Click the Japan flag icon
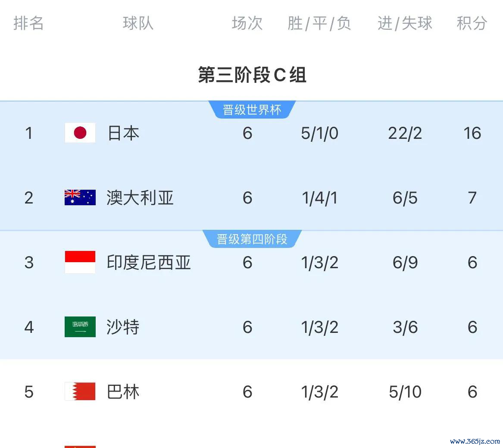The height and width of the screenshot is (448, 503). pyautogui.click(x=80, y=132)
